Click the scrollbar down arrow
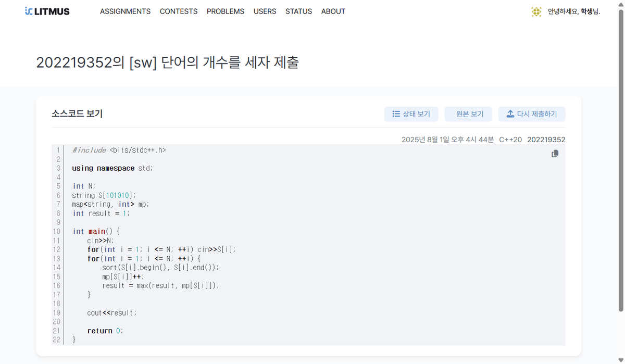Image resolution: width=625 pixels, height=364 pixels. tap(621, 360)
